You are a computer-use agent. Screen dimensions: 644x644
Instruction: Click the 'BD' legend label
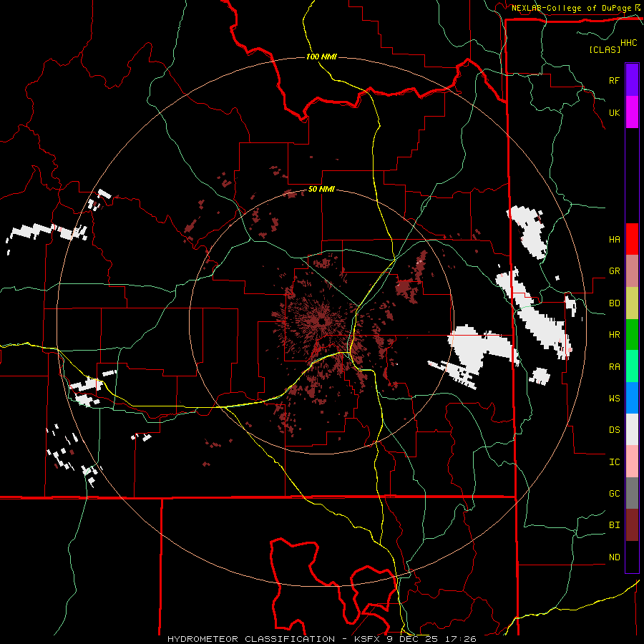pyautogui.click(x=614, y=303)
